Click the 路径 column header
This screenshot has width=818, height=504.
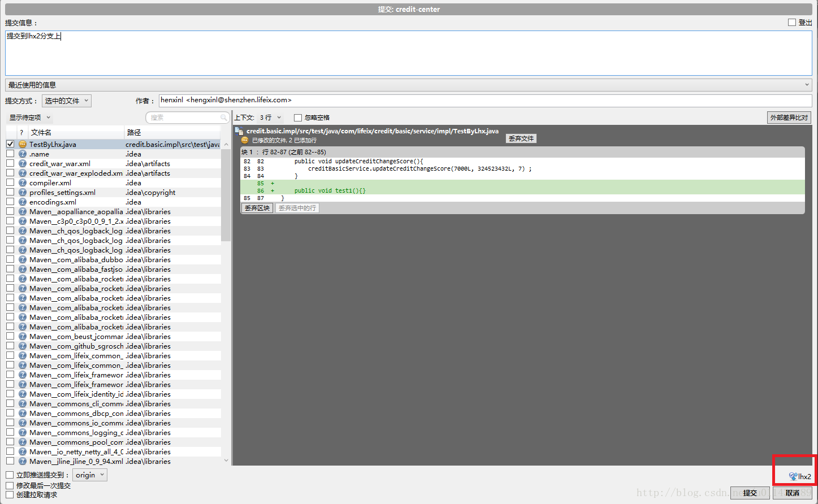click(x=172, y=132)
